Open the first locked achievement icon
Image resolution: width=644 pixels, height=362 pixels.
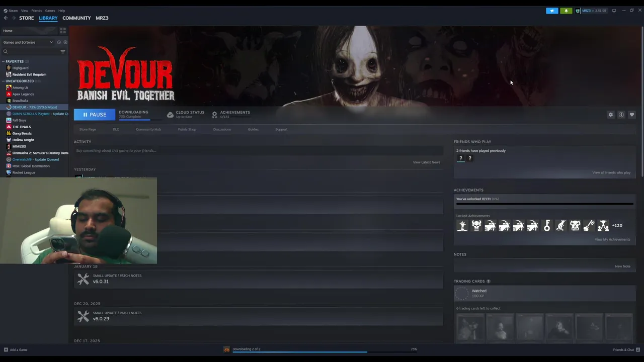click(462, 226)
